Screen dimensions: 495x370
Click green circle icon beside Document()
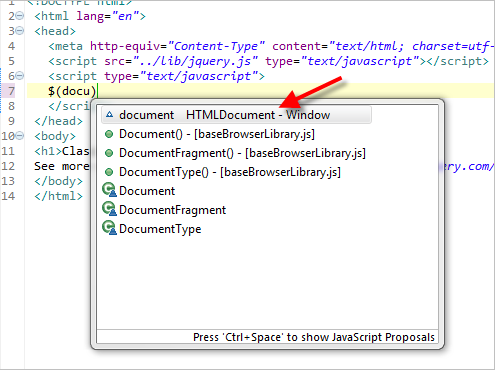pyautogui.click(x=109, y=134)
